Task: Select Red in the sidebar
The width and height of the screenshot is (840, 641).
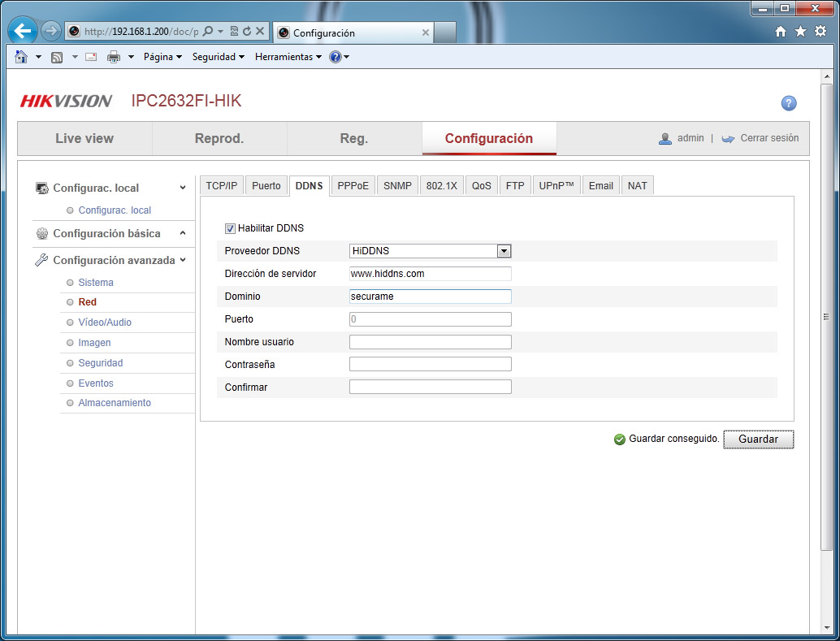Action: pos(87,302)
